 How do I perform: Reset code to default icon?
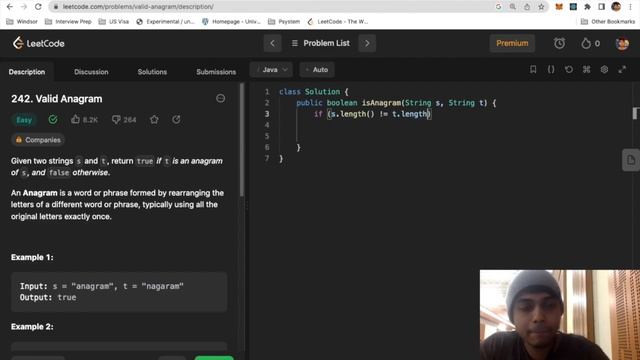pos(569,69)
